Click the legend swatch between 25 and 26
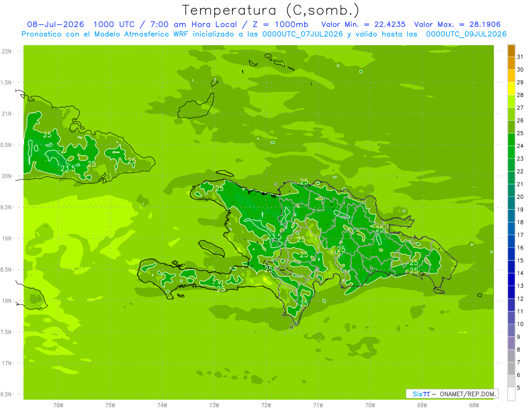 (511, 127)
